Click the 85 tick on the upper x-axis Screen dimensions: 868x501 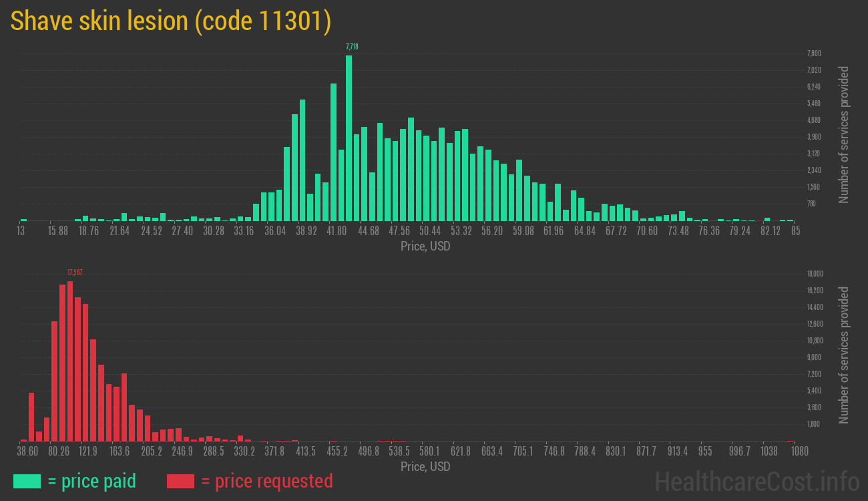coord(796,231)
